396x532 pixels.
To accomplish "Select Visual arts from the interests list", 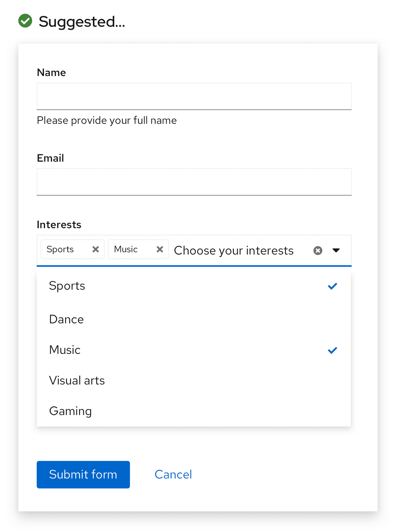I will pos(77,381).
